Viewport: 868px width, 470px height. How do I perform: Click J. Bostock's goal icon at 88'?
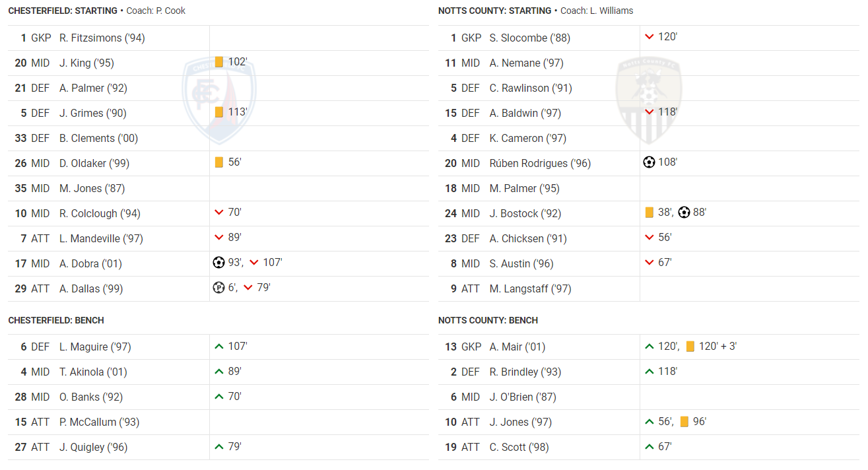click(x=684, y=213)
